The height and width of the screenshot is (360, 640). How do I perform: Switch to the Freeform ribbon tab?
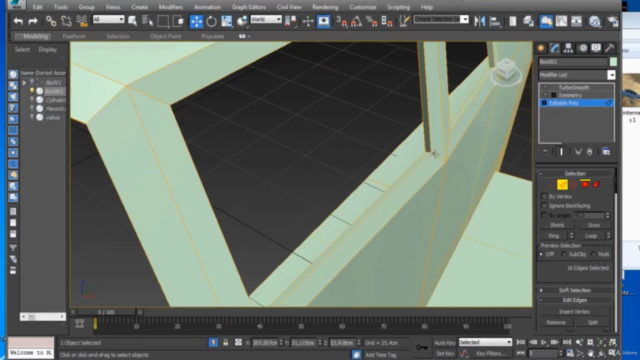[x=74, y=36]
